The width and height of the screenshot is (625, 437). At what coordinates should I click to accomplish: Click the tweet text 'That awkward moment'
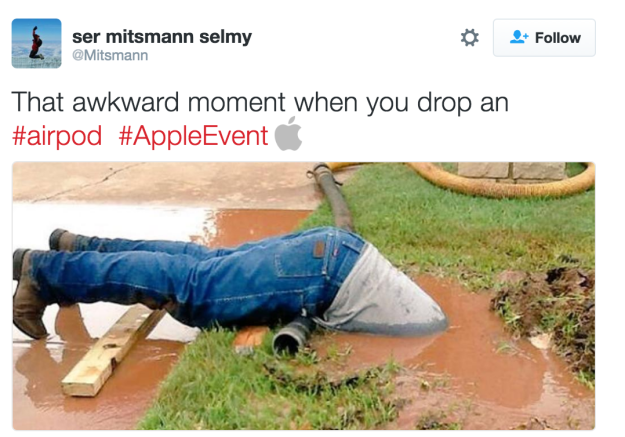click(148, 102)
